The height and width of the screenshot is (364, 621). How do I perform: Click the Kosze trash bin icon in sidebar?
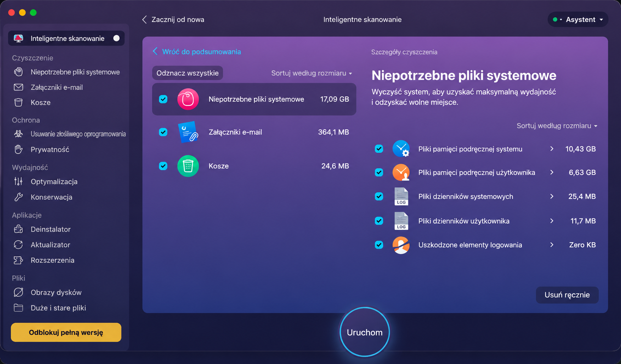pyautogui.click(x=18, y=102)
